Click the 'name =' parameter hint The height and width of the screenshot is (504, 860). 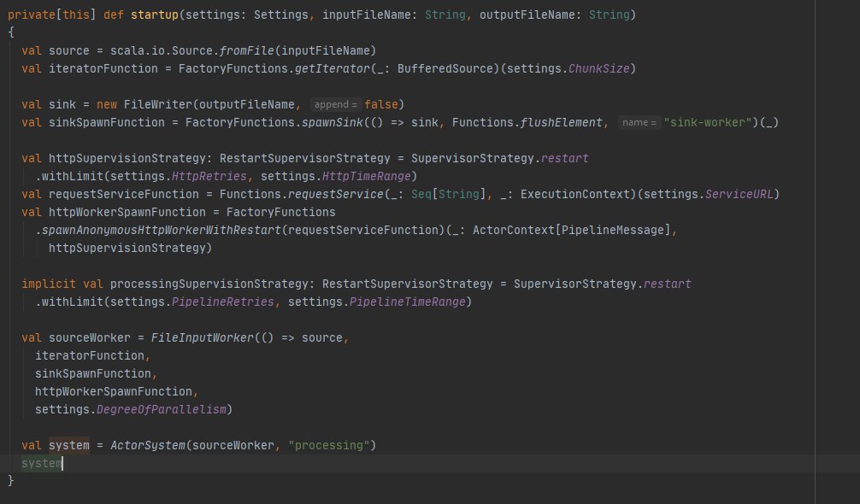click(x=639, y=122)
